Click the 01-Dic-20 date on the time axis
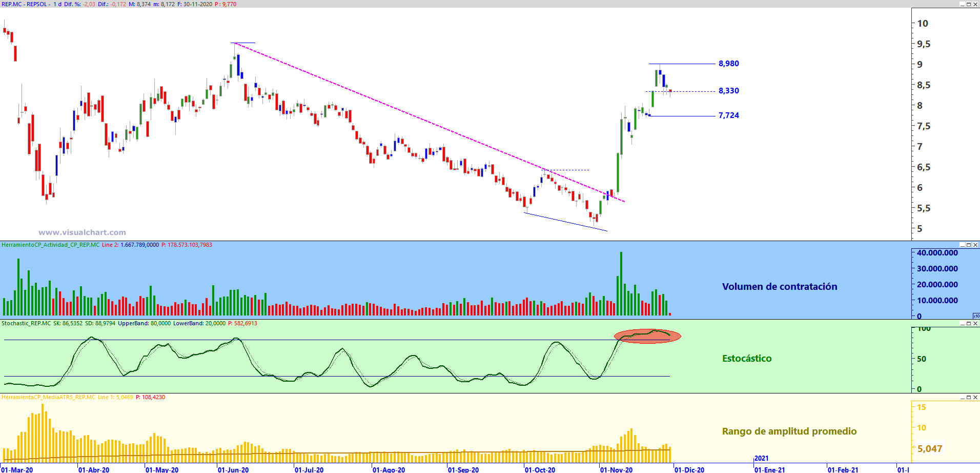The height and width of the screenshot is (473, 980). point(689,470)
